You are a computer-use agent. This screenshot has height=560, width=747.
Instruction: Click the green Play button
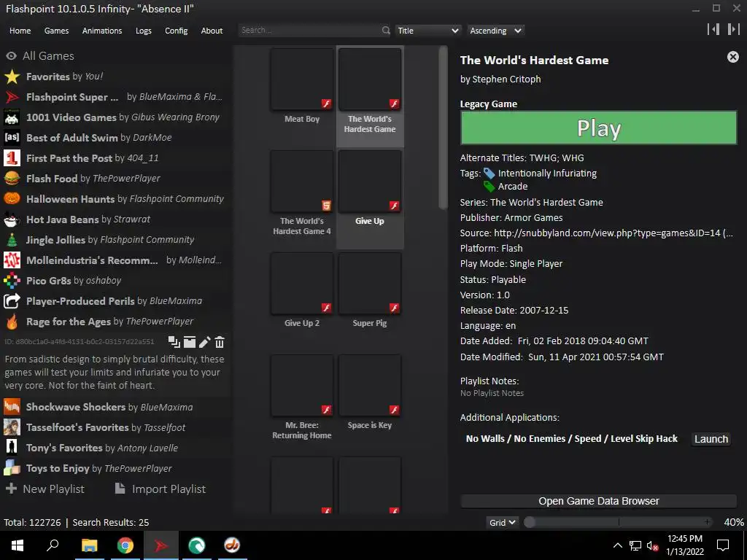coord(598,128)
